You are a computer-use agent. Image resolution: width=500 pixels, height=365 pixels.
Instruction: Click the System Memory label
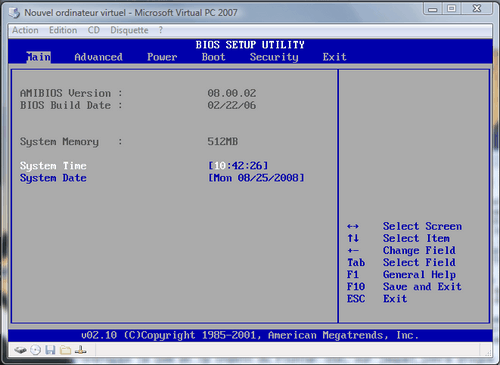tap(71, 142)
